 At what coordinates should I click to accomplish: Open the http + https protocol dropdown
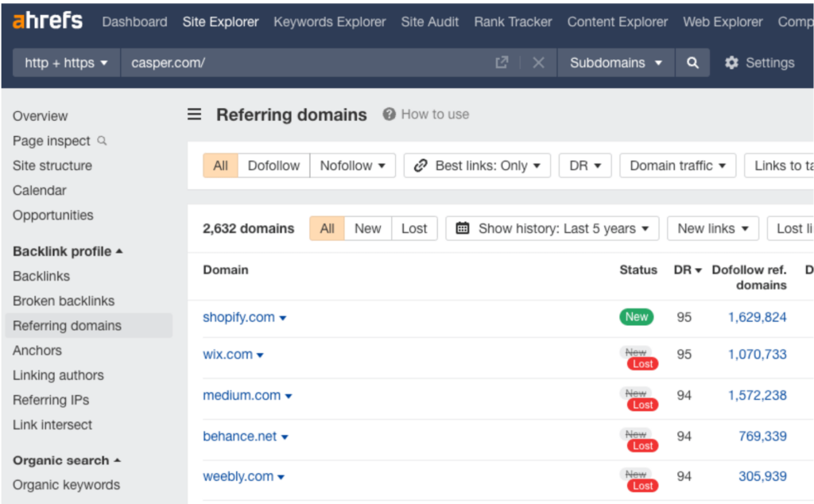[66, 63]
